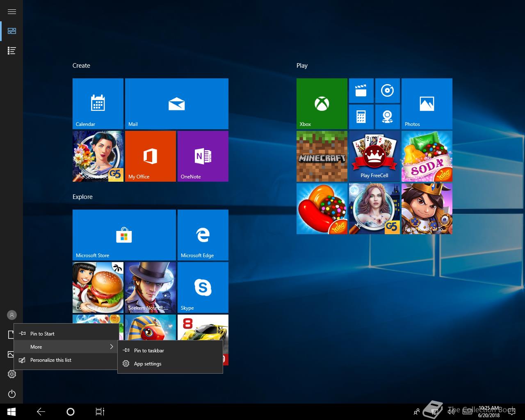This screenshot has height=420, width=525.
Task: Switch to All apps list view
Action: [x=12, y=51]
